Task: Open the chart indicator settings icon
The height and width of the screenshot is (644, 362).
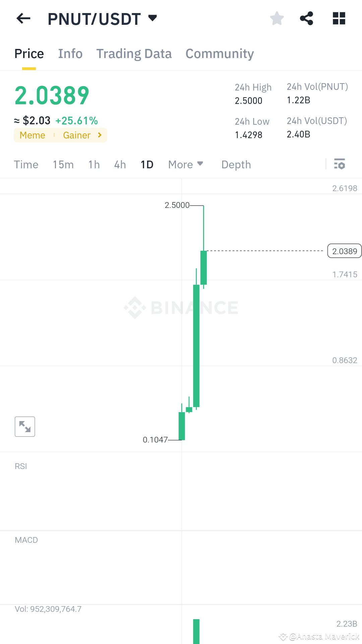Action: click(x=339, y=164)
